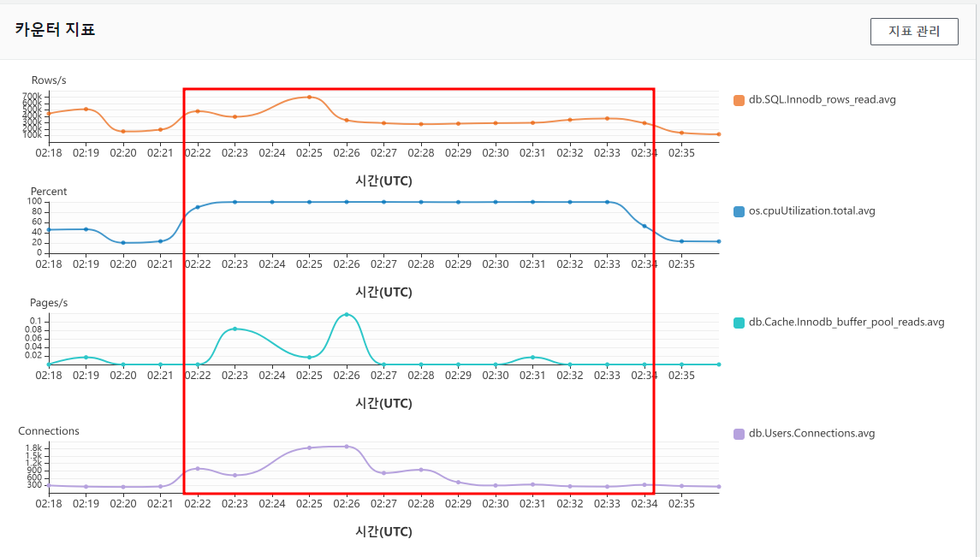The image size is (980, 557).
Task: Click the Percent axis title
Action: 49,191
